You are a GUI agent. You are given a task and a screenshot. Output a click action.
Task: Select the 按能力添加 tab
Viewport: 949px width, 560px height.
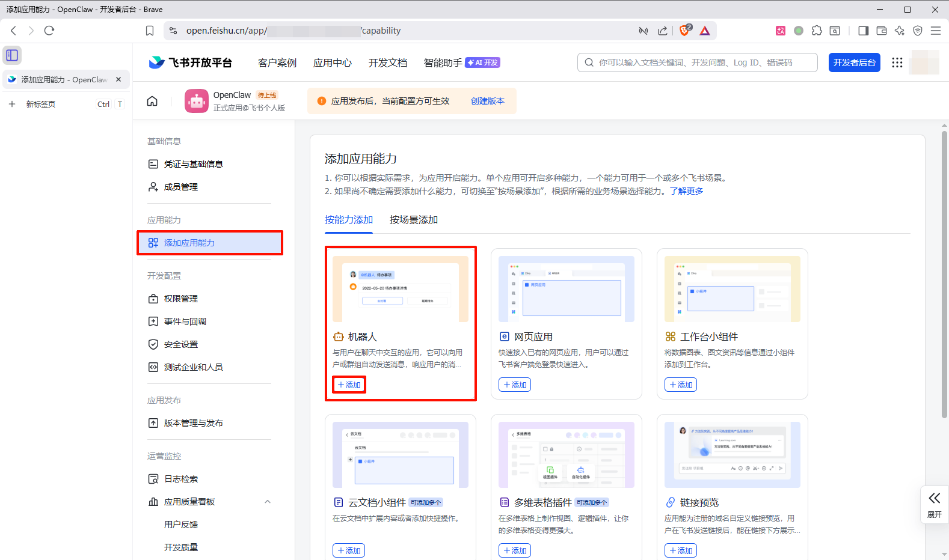click(349, 220)
